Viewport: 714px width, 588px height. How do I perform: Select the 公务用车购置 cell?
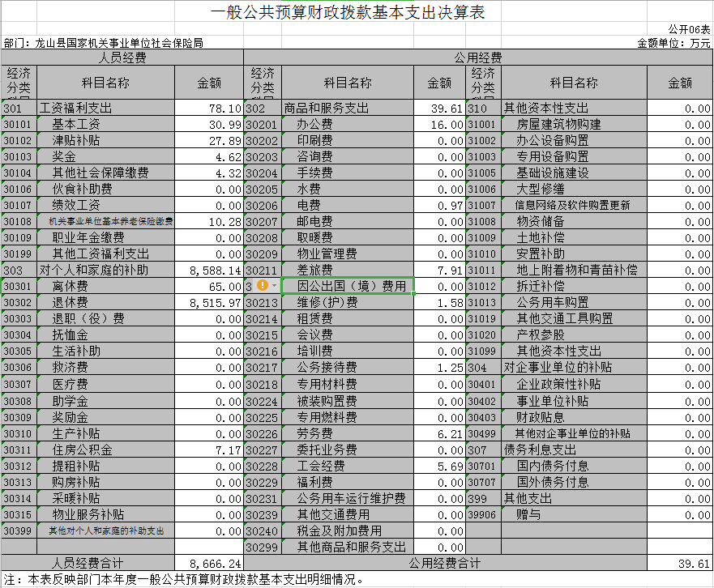574,303
